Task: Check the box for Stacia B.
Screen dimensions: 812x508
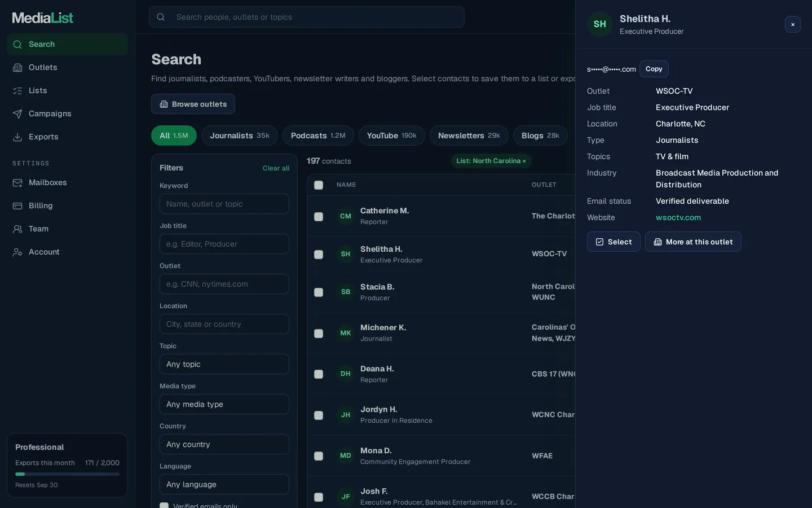Action: [x=319, y=292]
